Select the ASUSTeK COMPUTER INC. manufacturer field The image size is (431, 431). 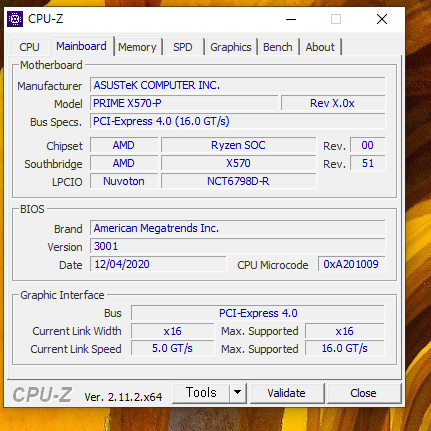click(x=237, y=85)
